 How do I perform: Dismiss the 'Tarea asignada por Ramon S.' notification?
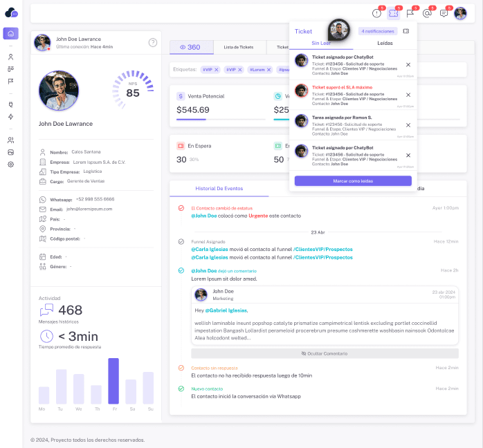pyautogui.click(x=408, y=125)
